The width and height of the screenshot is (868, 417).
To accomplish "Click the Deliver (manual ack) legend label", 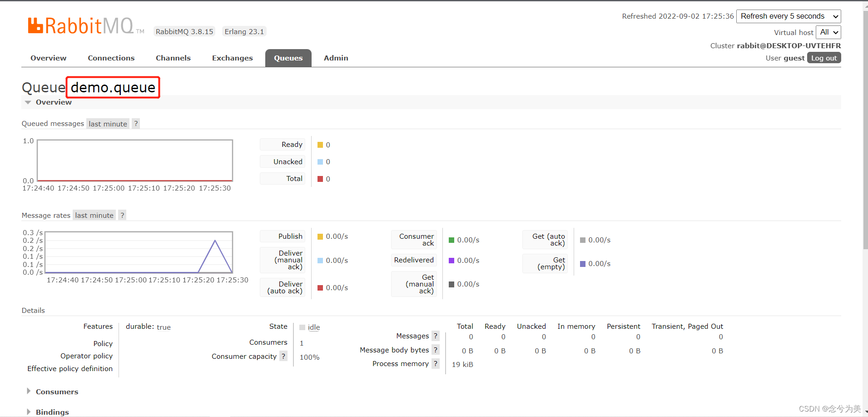I will click(x=282, y=260).
